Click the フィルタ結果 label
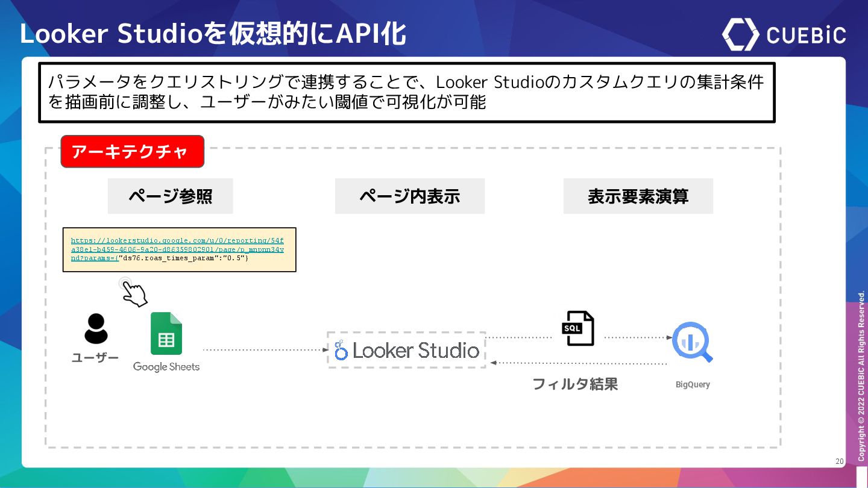 [575, 384]
